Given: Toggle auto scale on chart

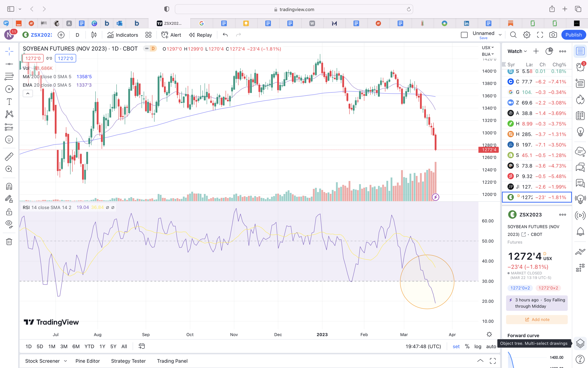Looking at the screenshot, I should click(x=491, y=346).
